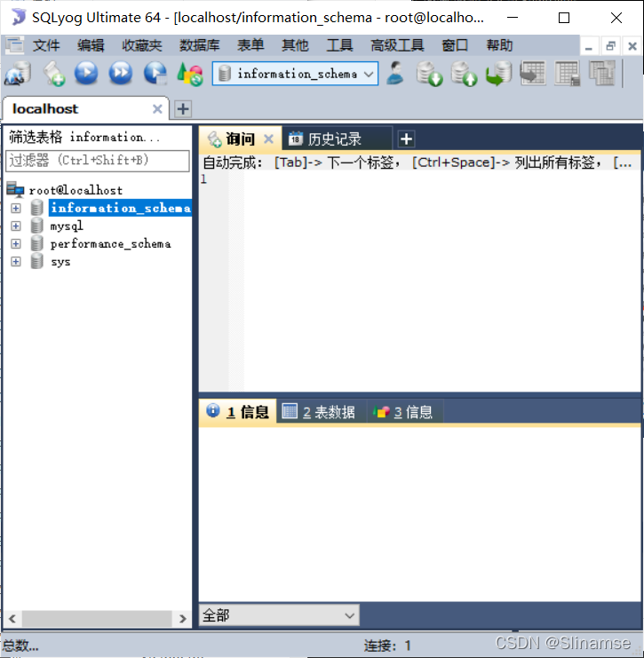
Task: Click the first grid table toolbar icon
Action: coord(533,74)
